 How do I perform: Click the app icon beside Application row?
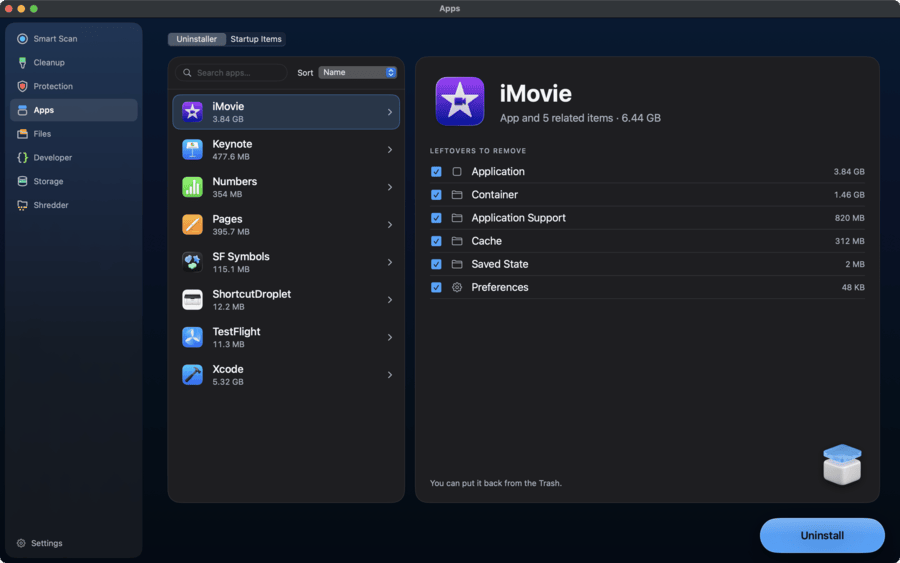[457, 172]
